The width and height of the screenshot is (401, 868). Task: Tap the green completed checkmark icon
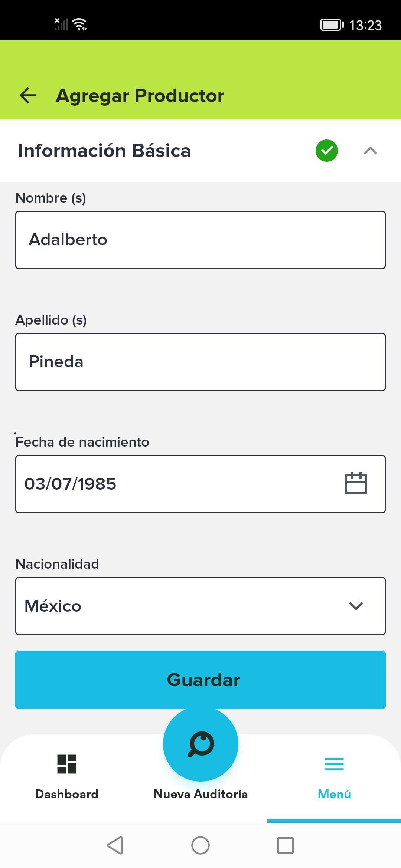pos(327,151)
